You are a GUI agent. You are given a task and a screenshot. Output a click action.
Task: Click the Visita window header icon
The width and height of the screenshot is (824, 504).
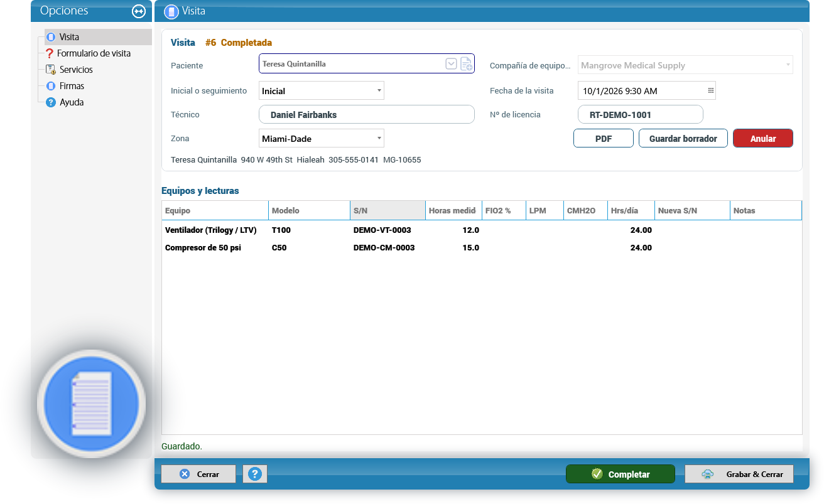click(171, 11)
